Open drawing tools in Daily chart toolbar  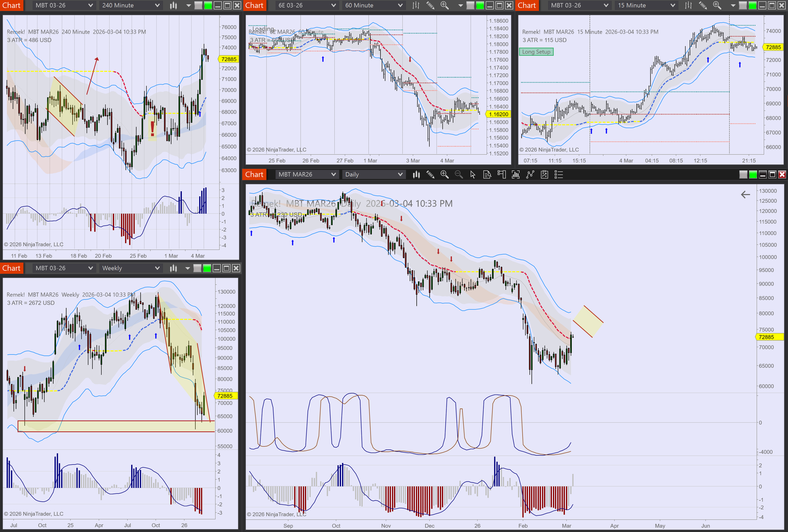point(430,175)
